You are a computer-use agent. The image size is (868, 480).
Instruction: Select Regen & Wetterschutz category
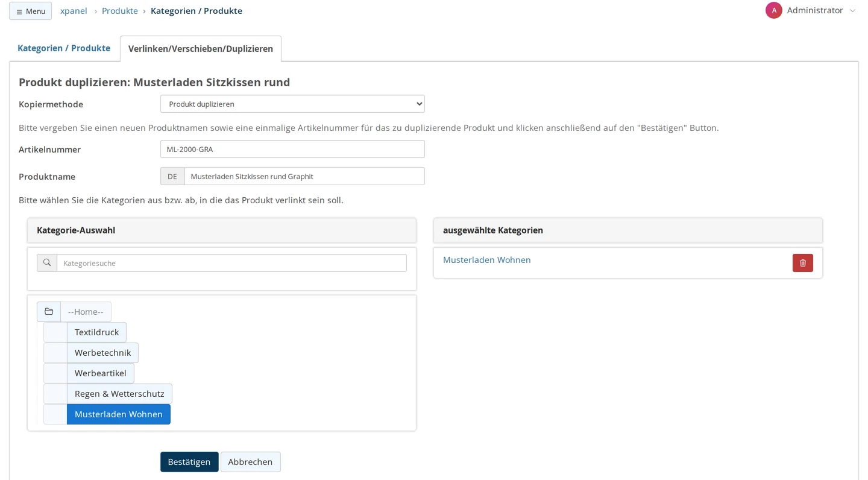[119, 394]
